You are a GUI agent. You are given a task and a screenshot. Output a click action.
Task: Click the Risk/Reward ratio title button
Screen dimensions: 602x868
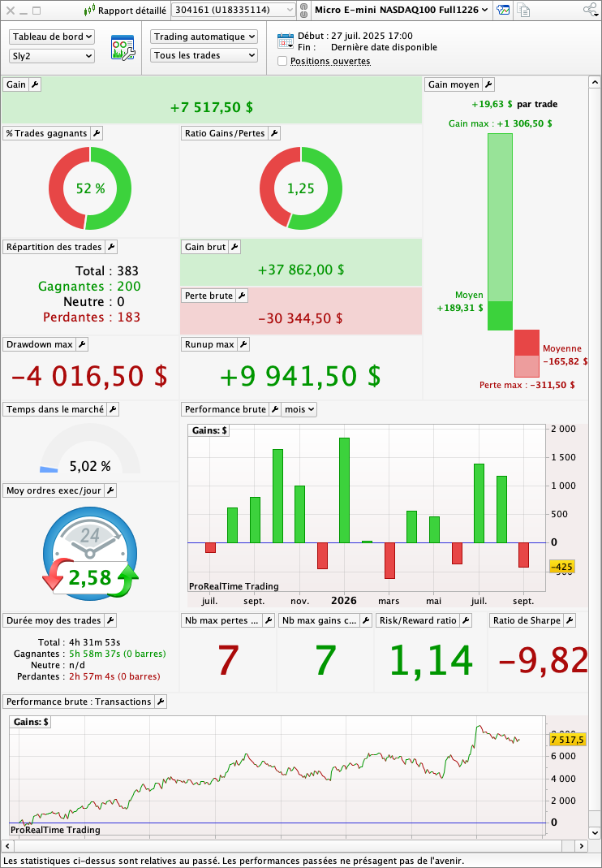coord(418,620)
